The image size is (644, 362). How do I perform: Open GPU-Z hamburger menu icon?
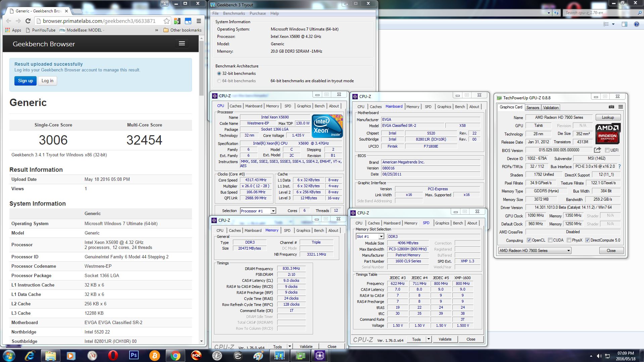point(621,107)
